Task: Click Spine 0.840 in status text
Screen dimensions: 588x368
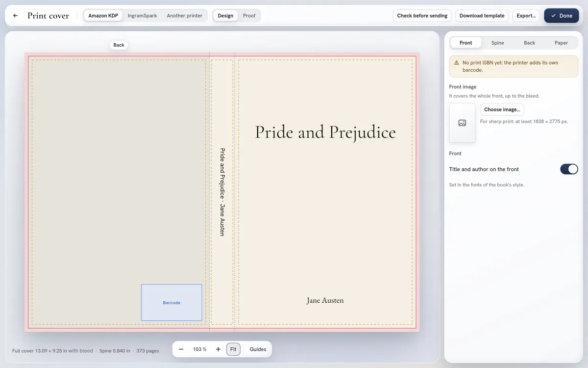Action: click(115, 351)
